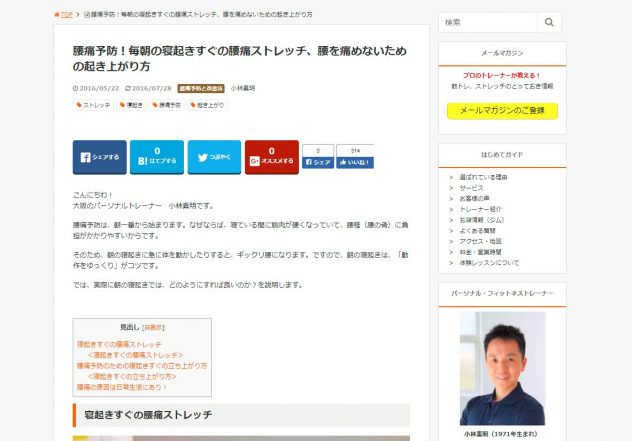The image size is (632, 441).
Task: Open トレーナー紹介 in the sidebar guide
Action: pos(480,209)
